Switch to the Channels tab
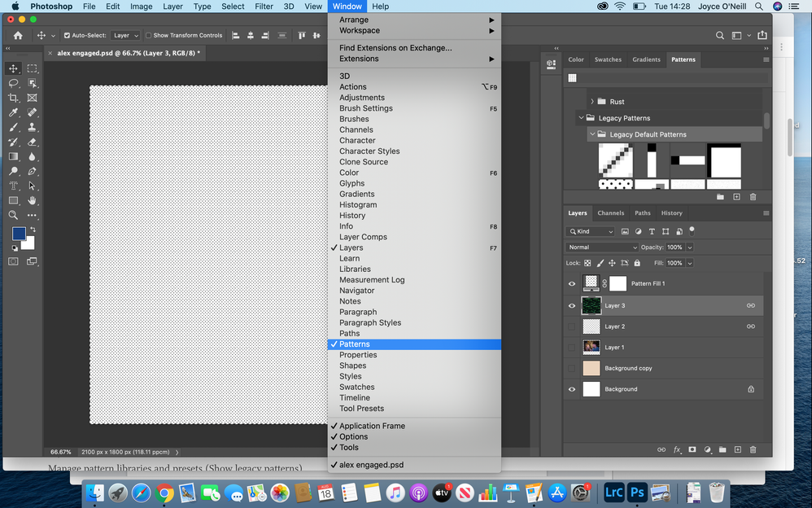The image size is (812, 508). click(x=611, y=212)
